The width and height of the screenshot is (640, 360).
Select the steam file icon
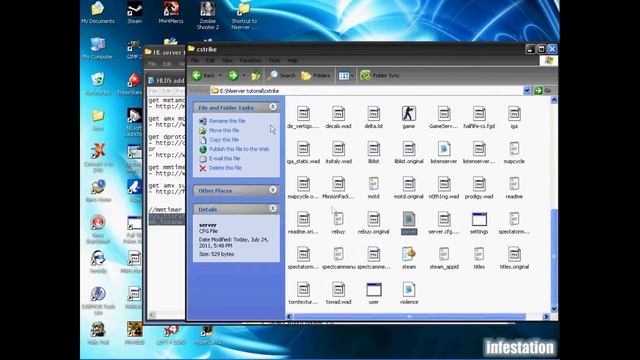(x=409, y=258)
